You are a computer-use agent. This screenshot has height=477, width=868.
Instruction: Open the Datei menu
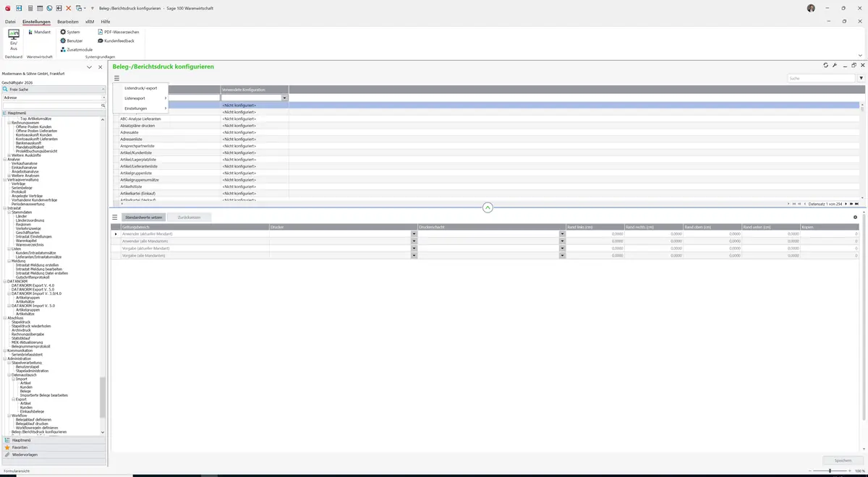[10, 22]
